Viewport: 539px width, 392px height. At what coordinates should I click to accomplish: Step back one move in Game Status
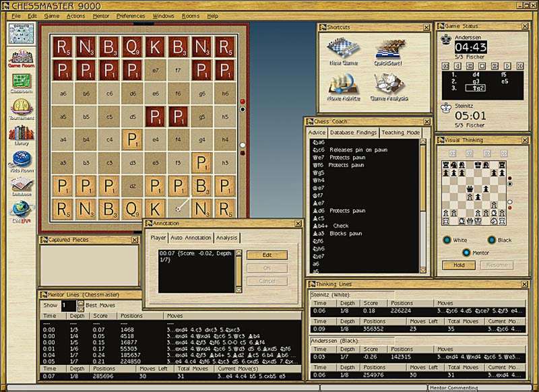click(457, 65)
